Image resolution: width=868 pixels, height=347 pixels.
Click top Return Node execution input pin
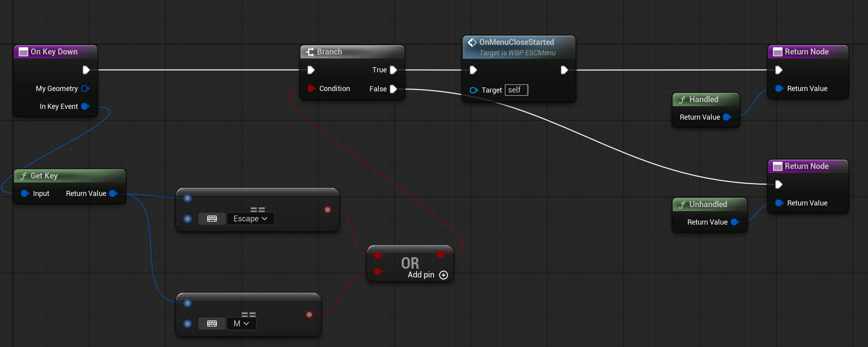coord(779,70)
